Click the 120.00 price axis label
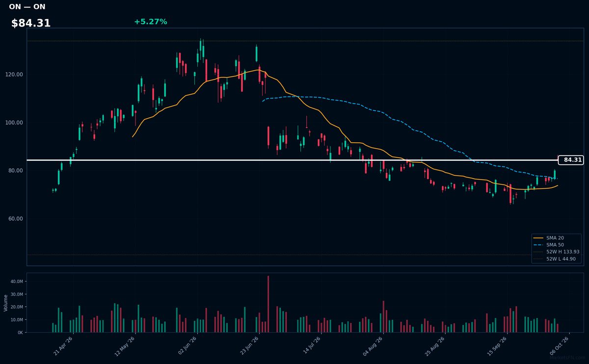589x364 pixels. (x=14, y=75)
